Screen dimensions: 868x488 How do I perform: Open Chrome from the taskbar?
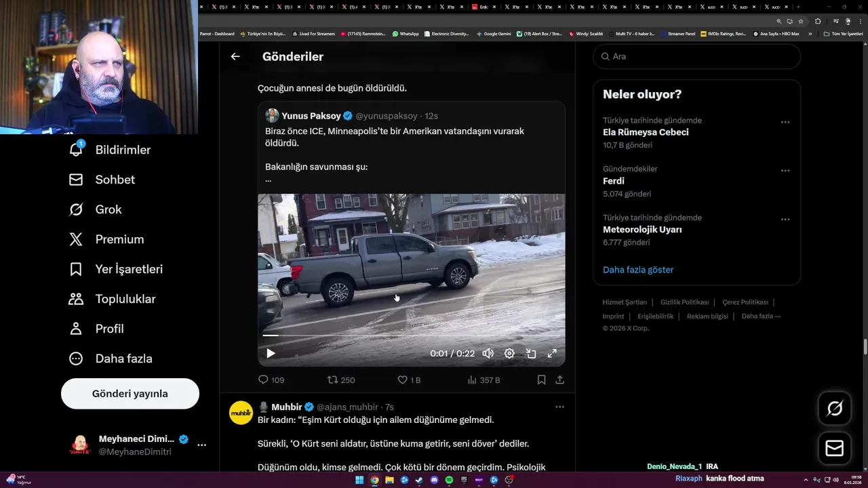point(374,480)
